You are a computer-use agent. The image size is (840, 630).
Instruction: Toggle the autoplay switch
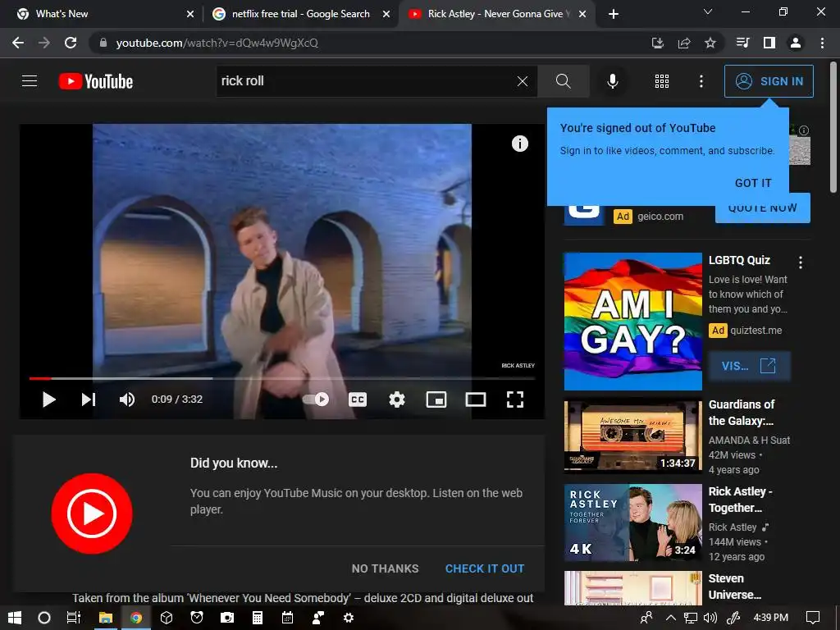click(x=316, y=399)
